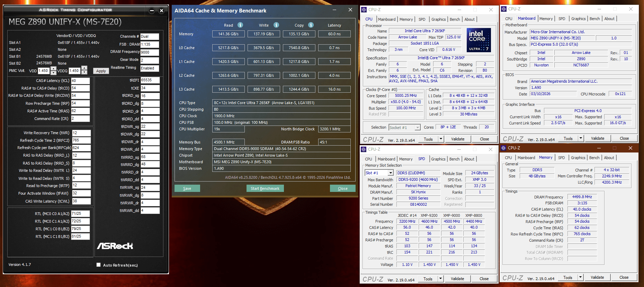The image size is (644, 287).
Task: Close the CPU-Z Memory tab window
Action: click(x=630, y=148)
